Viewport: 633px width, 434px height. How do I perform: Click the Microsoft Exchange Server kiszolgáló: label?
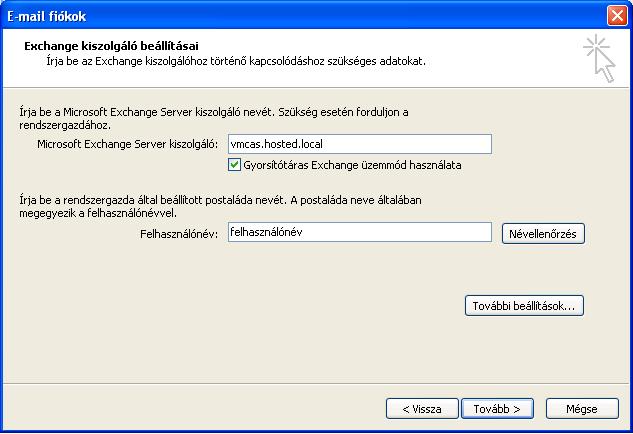(128, 144)
